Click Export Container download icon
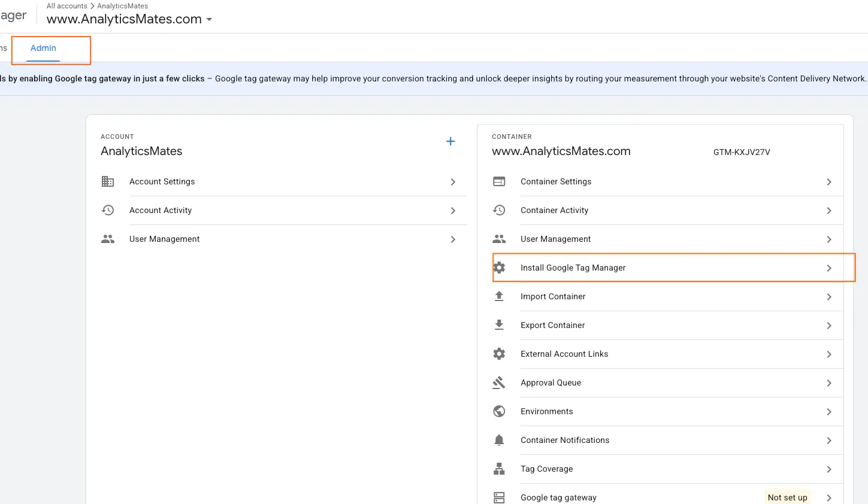 499,325
